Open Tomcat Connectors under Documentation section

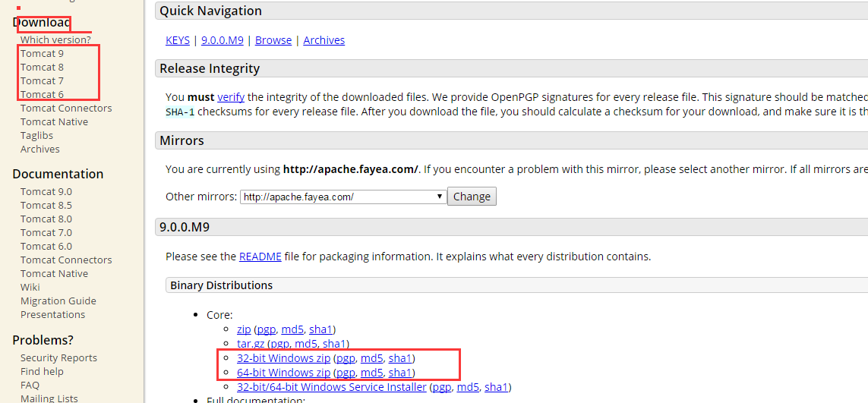click(x=66, y=260)
